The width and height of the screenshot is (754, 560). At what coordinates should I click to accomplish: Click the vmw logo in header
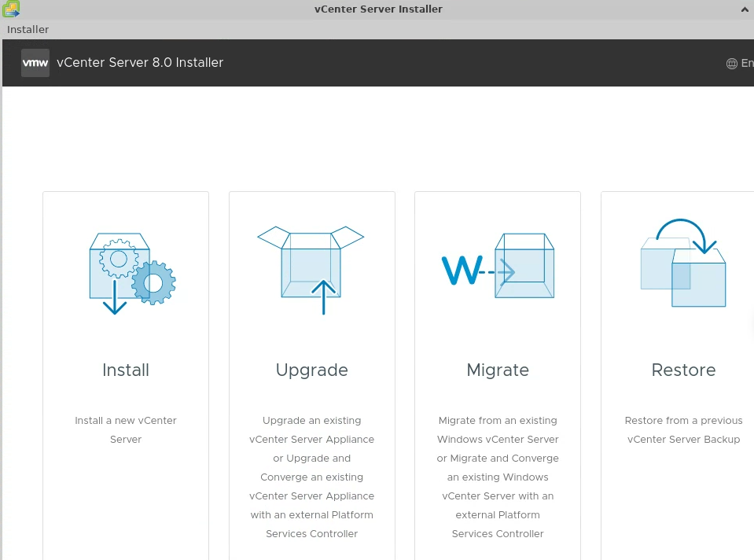35,63
